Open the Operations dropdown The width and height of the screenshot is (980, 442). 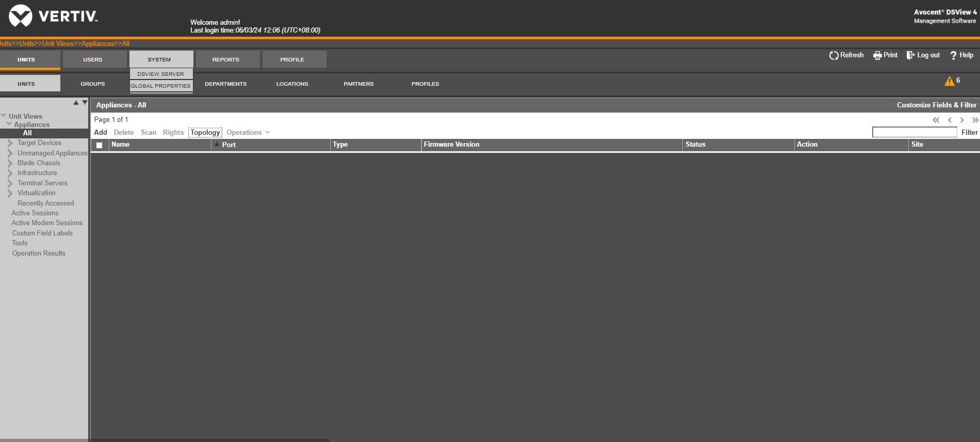(248, 133)
